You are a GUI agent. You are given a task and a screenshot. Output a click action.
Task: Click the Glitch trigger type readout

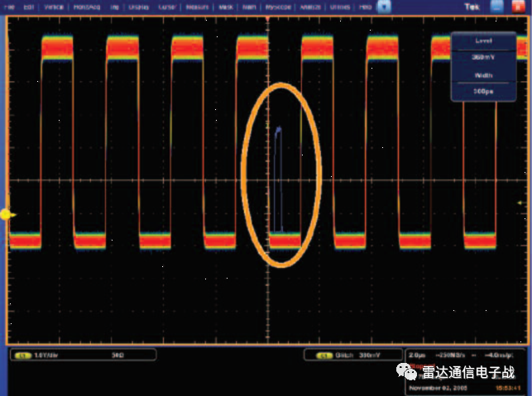point(344,355)
